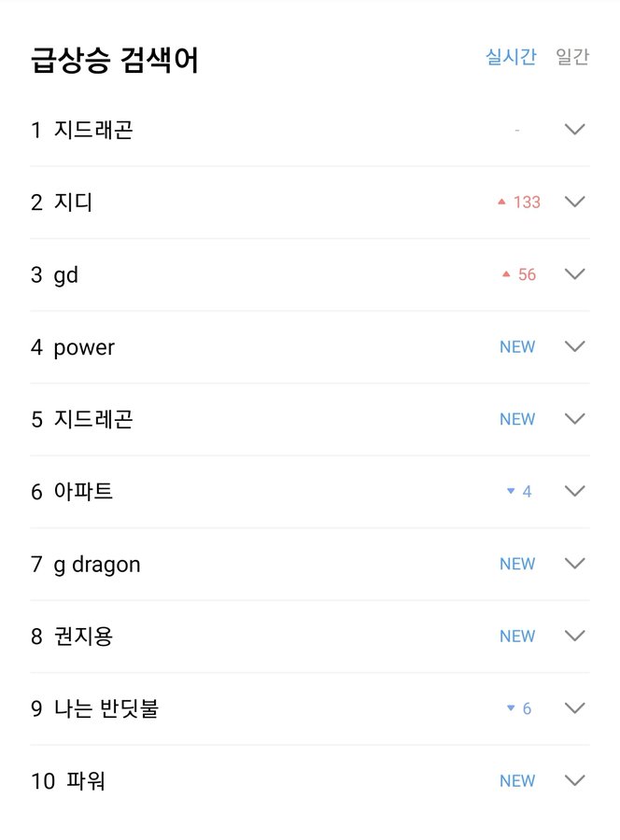Expand details for rank 1 지드래곤
The height and width of the screenshot is (840, 620).
pos(574,130)
